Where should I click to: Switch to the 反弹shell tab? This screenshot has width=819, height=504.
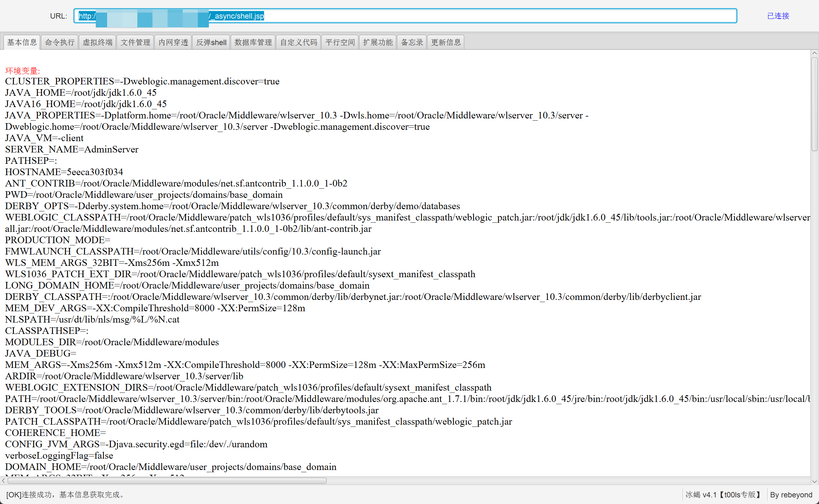211,42
